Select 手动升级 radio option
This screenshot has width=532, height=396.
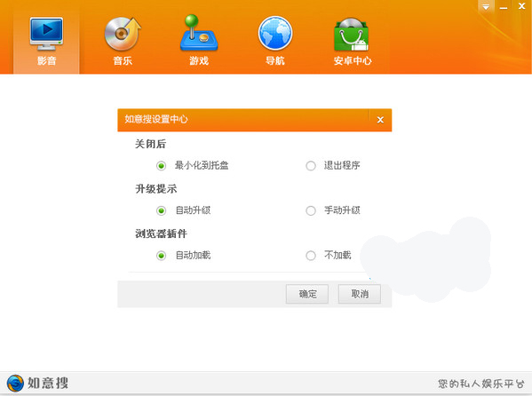coord(311,210)
